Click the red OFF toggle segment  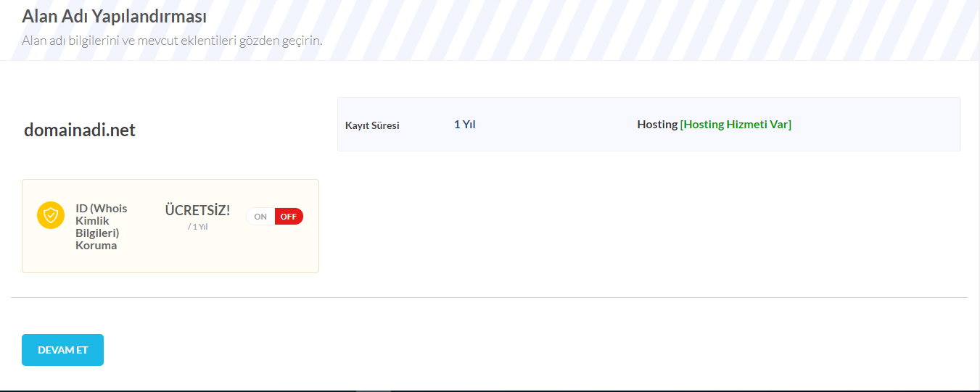pos(289,217)
